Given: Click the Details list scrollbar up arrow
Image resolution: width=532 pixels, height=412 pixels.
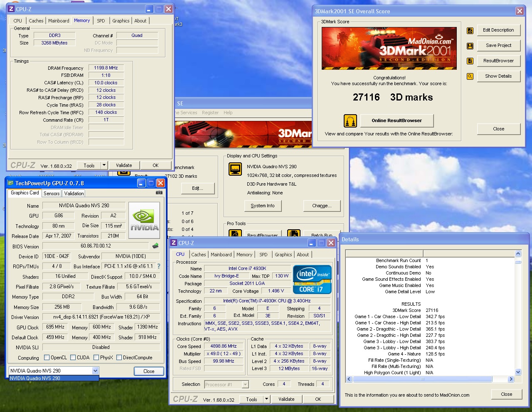Looking at the screenshot, I should (518, 254).
